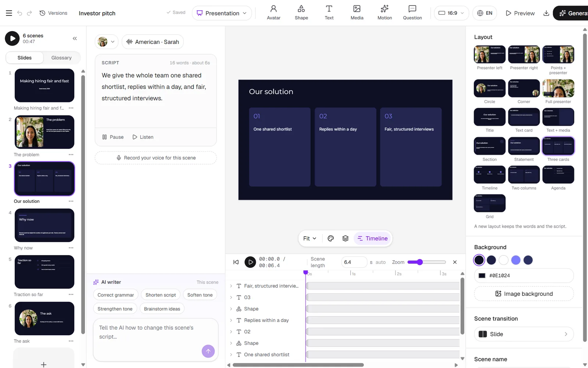Viewport: 588px width, 368px height.
Task: Jump timeline back to start
Action: click(236, 262)
